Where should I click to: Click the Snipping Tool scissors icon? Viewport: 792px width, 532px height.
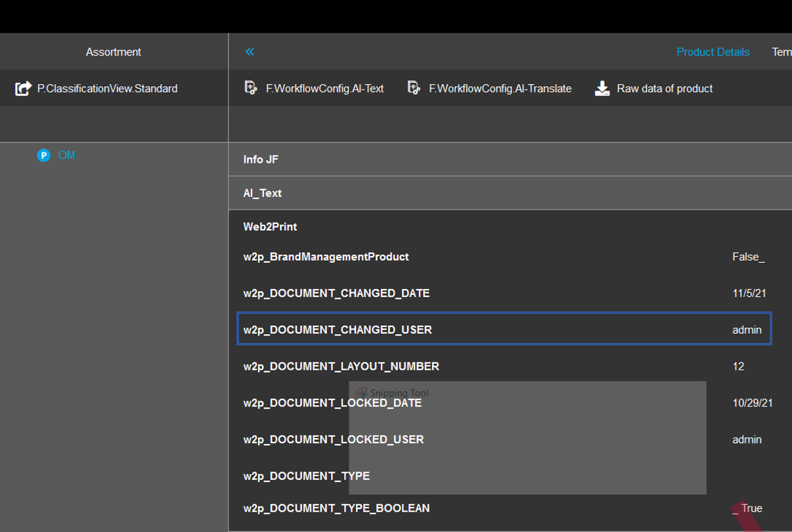click(x=361, y=393)
